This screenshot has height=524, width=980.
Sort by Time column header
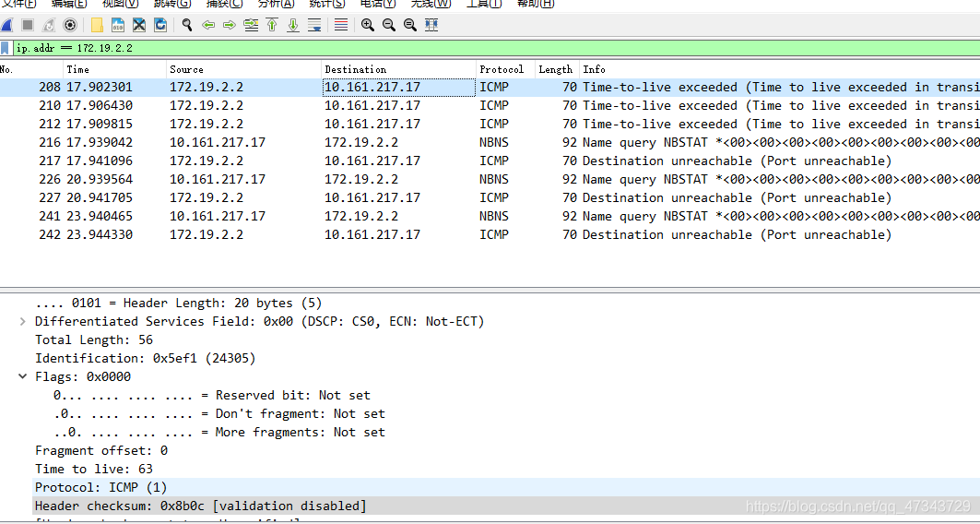[115, 69]
